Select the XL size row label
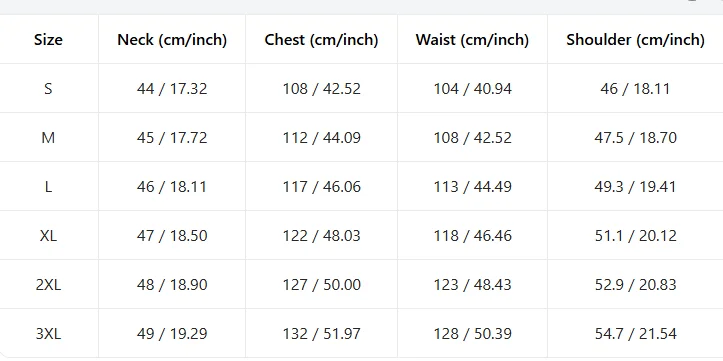Screen dimensions: 723x361 click(x=48, y=236)
